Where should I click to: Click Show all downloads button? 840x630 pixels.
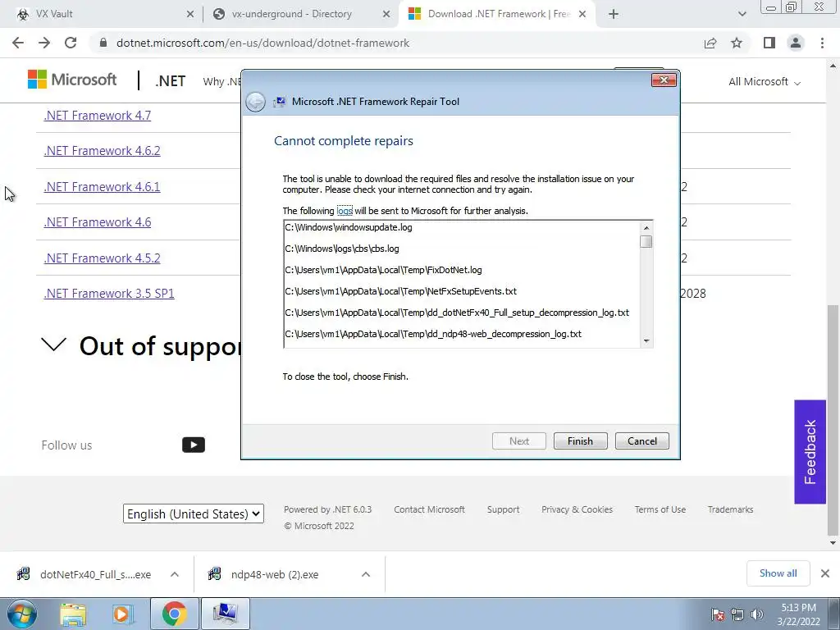778,573
